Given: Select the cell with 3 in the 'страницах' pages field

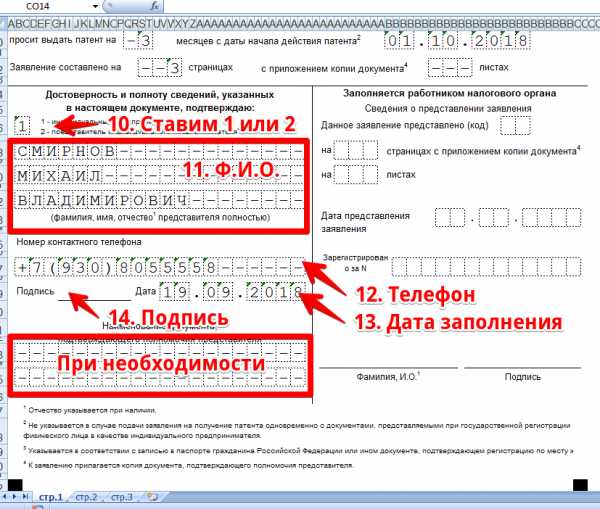Looking at the screenshot, I should 174,68.
